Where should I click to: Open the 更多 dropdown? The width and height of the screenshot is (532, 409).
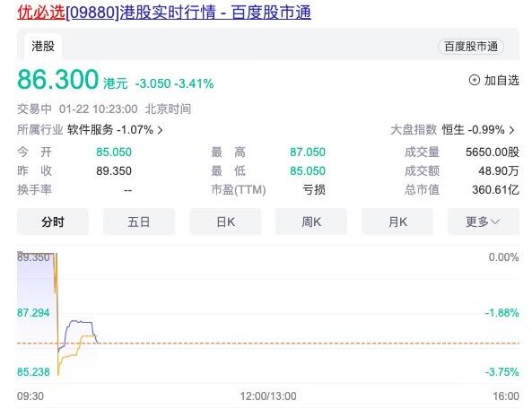(484, 222)
